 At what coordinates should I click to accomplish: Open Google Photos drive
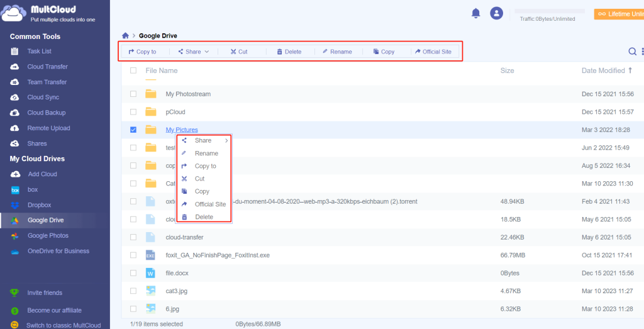(48, 236)
